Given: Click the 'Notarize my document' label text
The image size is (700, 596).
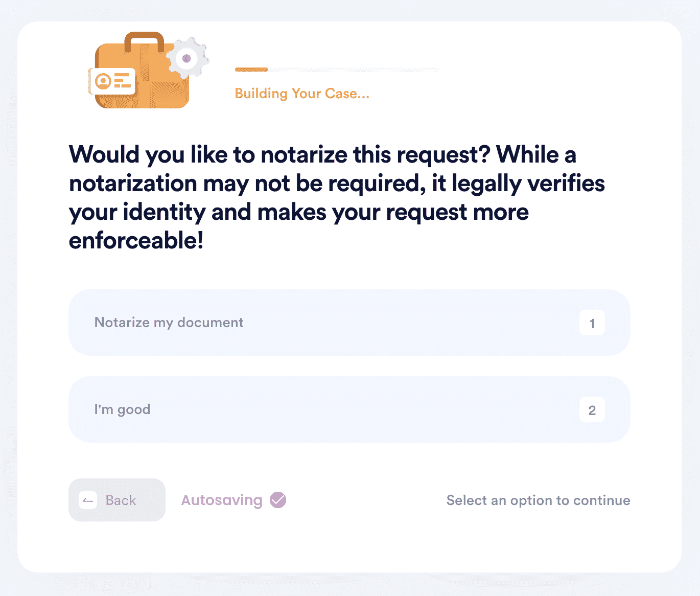Looking at the screenshot, I should coord(169,323).
